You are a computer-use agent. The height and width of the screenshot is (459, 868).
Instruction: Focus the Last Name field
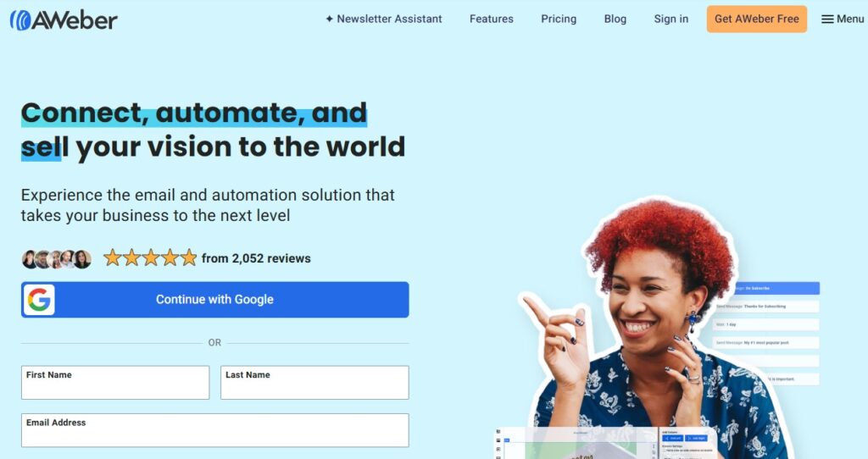314,382
